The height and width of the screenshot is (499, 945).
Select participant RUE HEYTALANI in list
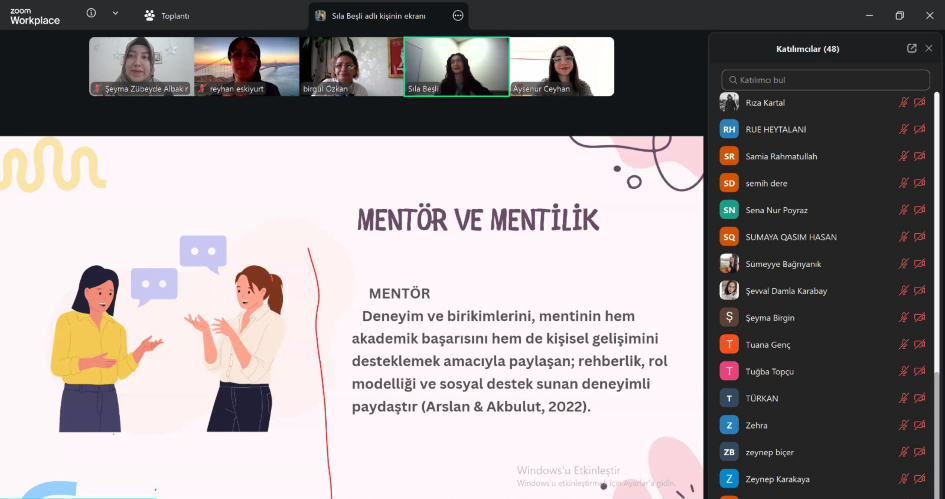(823, 129)
